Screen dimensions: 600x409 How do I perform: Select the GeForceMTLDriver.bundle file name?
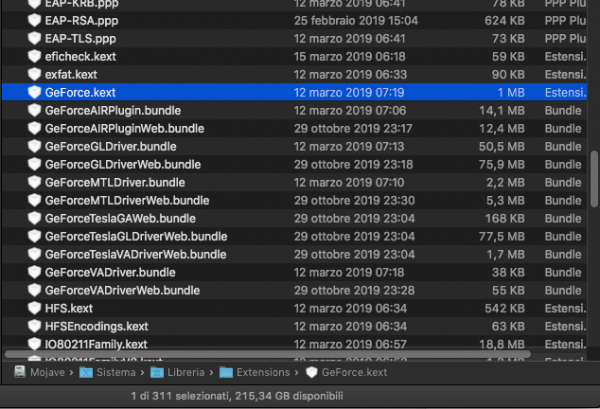point(115,183)
